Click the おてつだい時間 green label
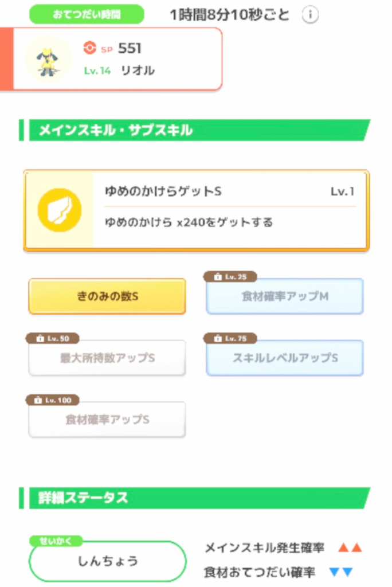The width and height of the screenshot is (392, 587). point(87,14)
